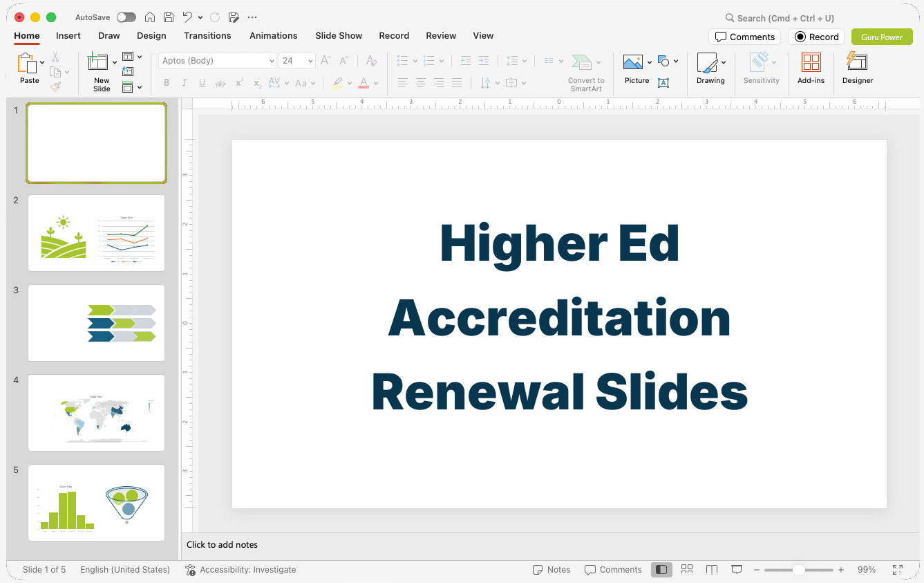The width and height of the screenshot is (924, 583).
Task: Toggle the AutoSave switch
Action: pyautogui.click(x=126, y=17)
